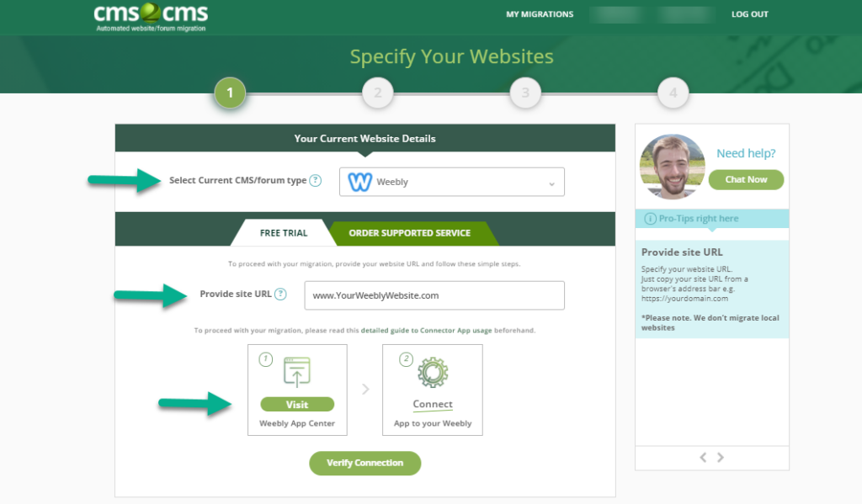
Task: Open detailed guide to Connector App usage
Action: (426, 331)
